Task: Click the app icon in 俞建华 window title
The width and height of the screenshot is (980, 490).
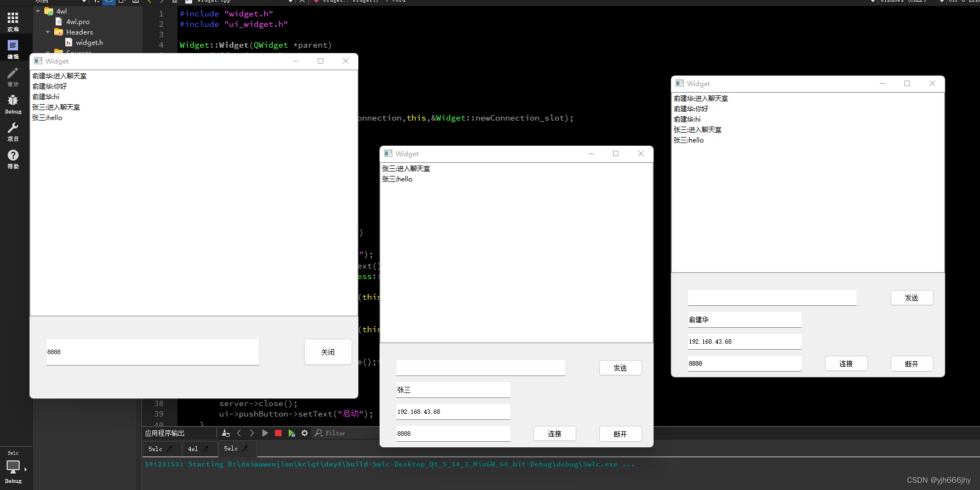Action: (680, 83)
